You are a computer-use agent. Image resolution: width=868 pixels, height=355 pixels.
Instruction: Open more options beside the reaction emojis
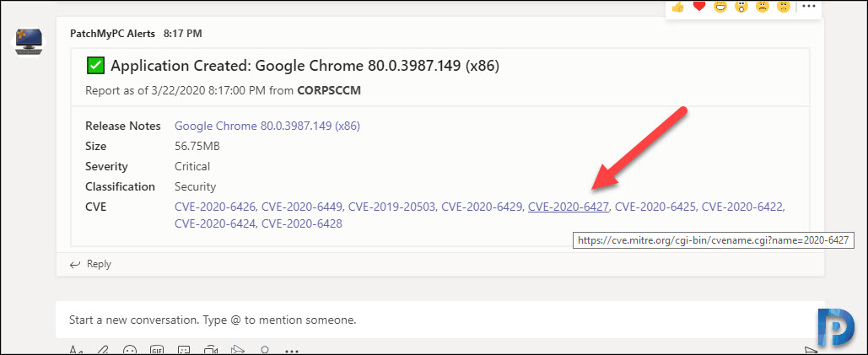pos(809,6)
